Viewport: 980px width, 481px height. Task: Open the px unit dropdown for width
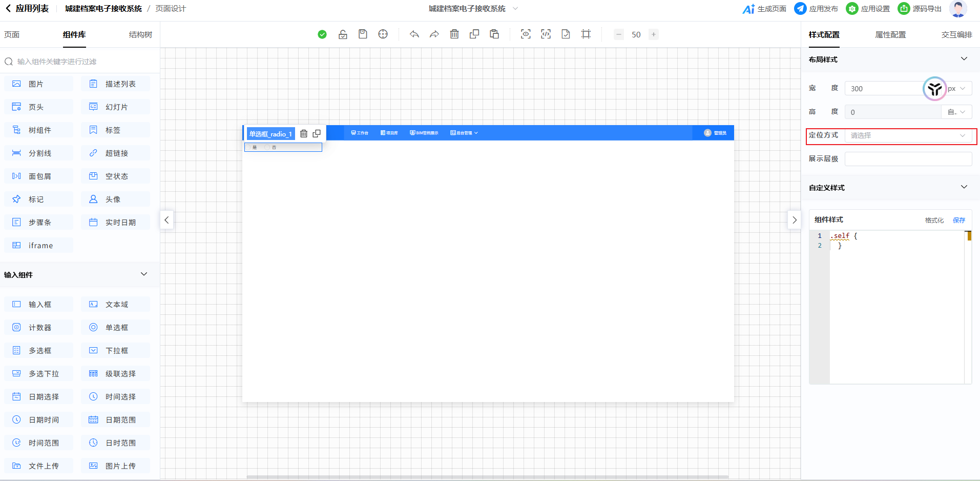957,89
